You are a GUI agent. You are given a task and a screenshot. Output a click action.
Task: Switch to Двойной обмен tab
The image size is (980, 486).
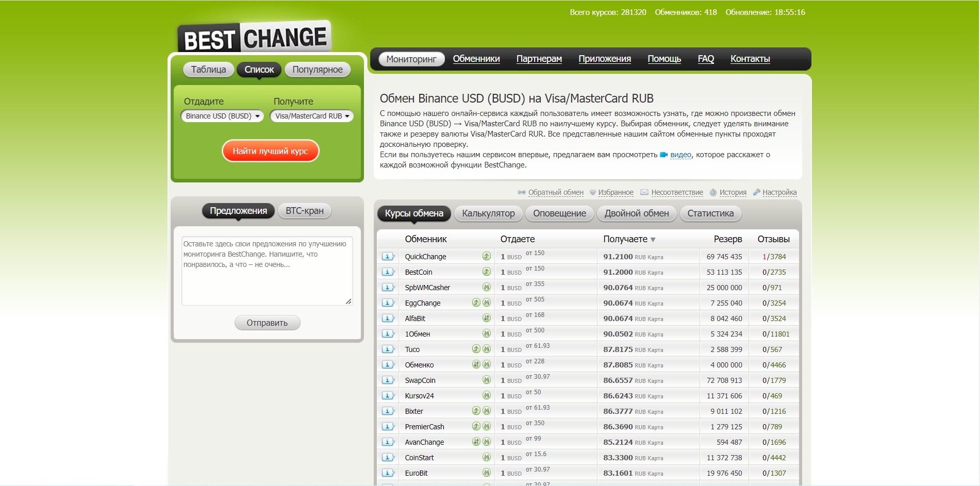(x=637, y=213)
